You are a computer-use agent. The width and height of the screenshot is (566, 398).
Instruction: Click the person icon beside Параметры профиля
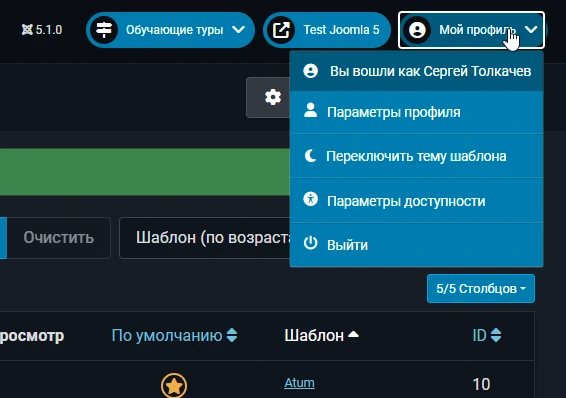click(x=310, y=110)
